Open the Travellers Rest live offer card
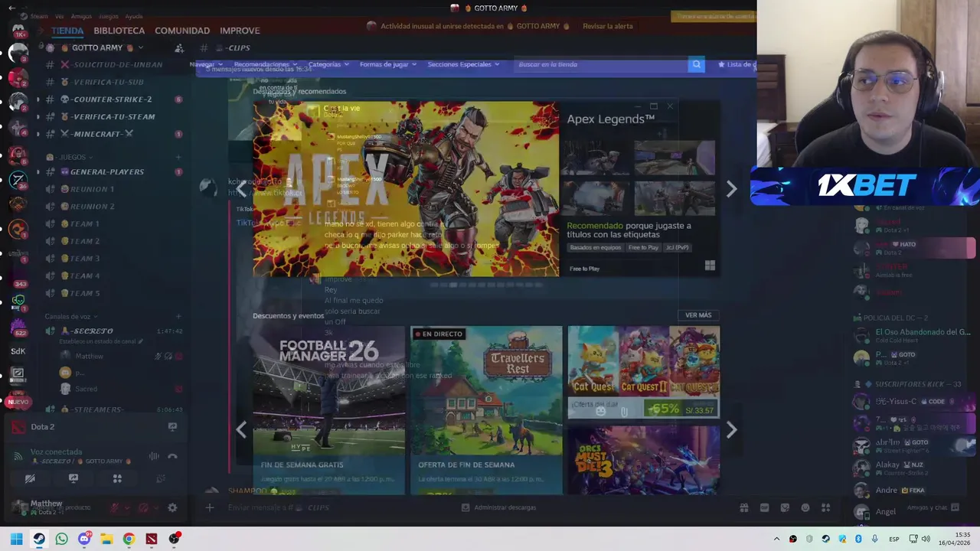Image resolution: width=980 pixels, height=551 pixels. pyautogui.click(x=486, y=410)
